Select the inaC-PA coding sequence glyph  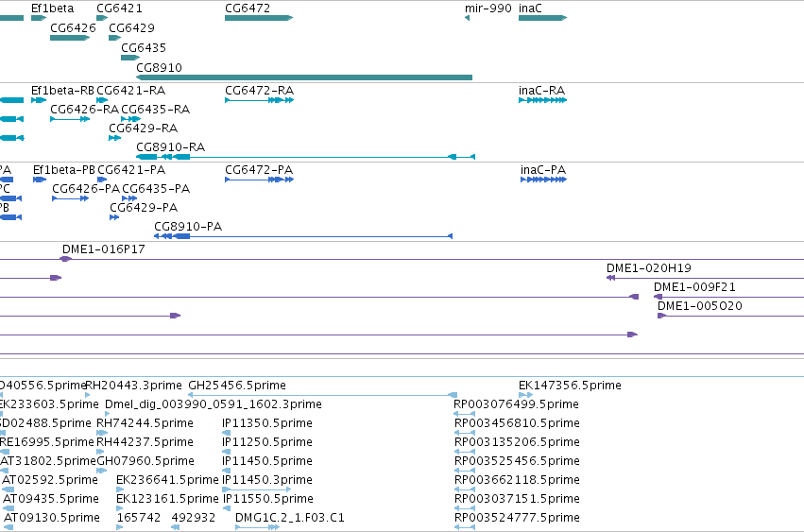(x=543, y=180)
